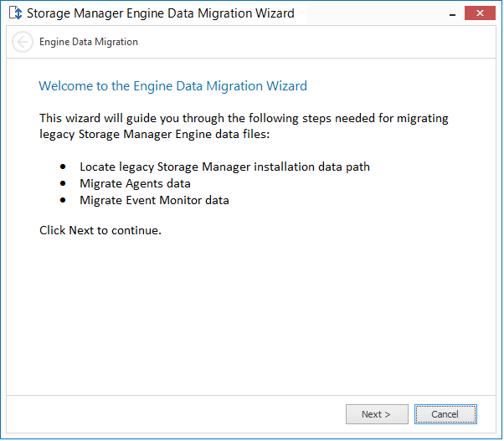504x441 pixels.
Task: Click the Welcome to the Engine Data Migration heading
Action: tap(172, 85)
